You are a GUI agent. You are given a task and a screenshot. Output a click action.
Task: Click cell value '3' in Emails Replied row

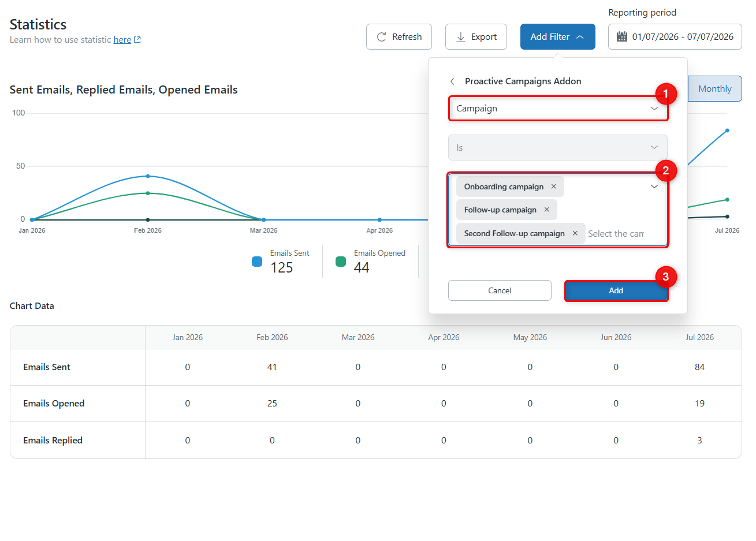pos(699,440)
